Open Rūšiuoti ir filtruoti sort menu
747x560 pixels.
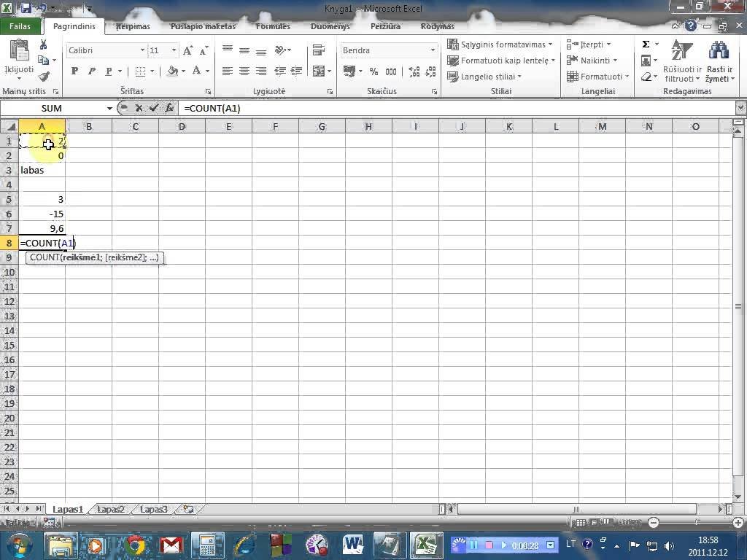682,61
